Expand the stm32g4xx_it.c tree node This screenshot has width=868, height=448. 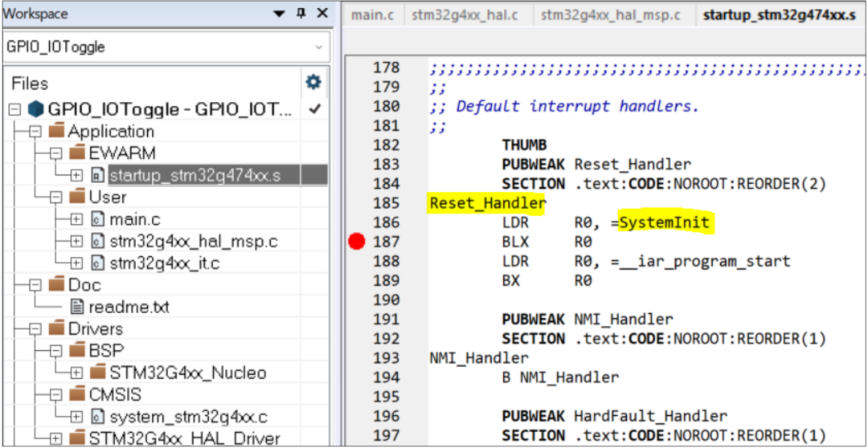pos(76,263)
